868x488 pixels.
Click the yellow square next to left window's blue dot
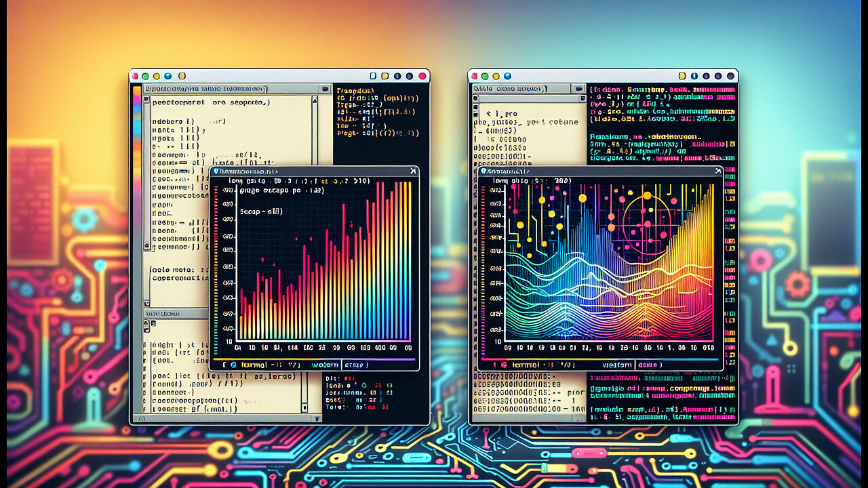182,76
